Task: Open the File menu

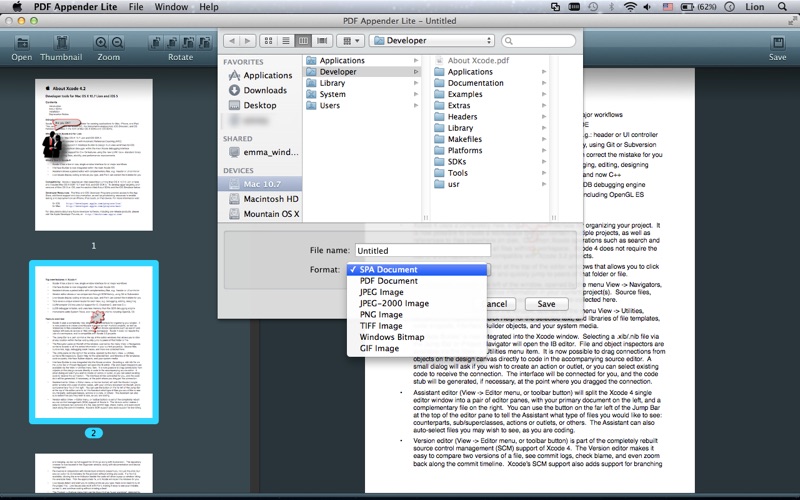Action: pyautogui.click(x=136, y=7)
